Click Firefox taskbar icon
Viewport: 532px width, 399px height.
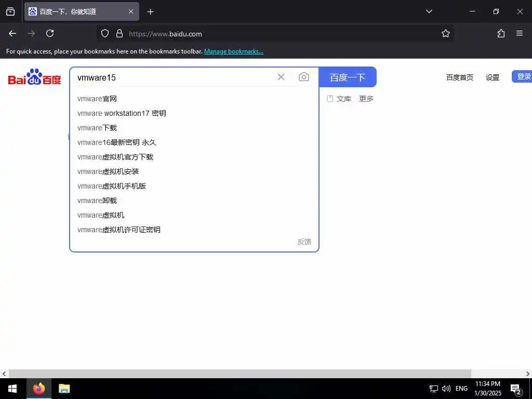(x=39, y=389)
